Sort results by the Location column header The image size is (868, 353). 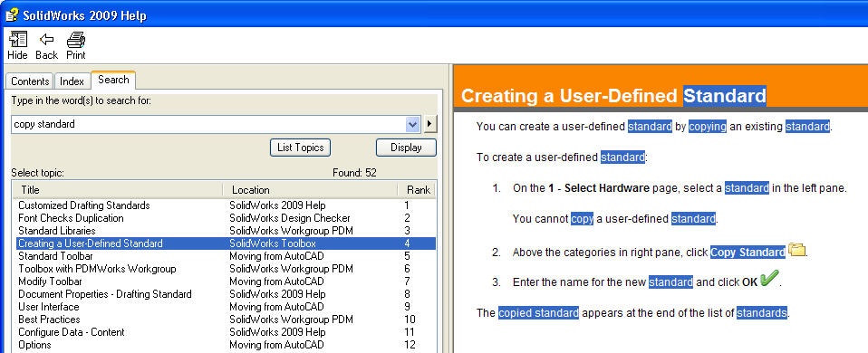pyautogui.click(x=310, y=190)
